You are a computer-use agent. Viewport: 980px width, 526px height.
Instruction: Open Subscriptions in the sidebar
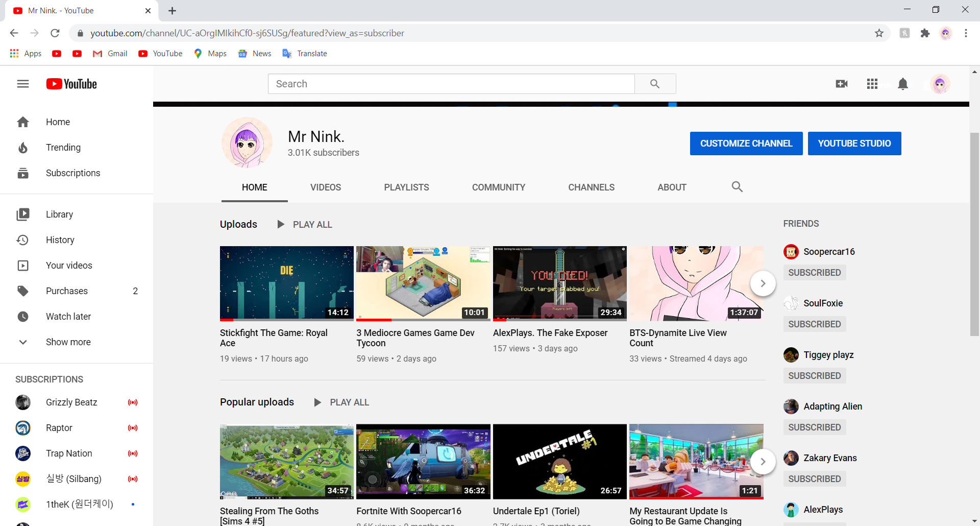point(77,173)
